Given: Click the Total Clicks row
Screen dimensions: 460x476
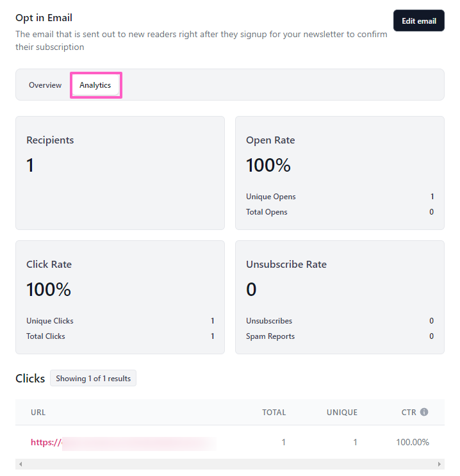Looking at the screenshot, I should pos(120,336).
